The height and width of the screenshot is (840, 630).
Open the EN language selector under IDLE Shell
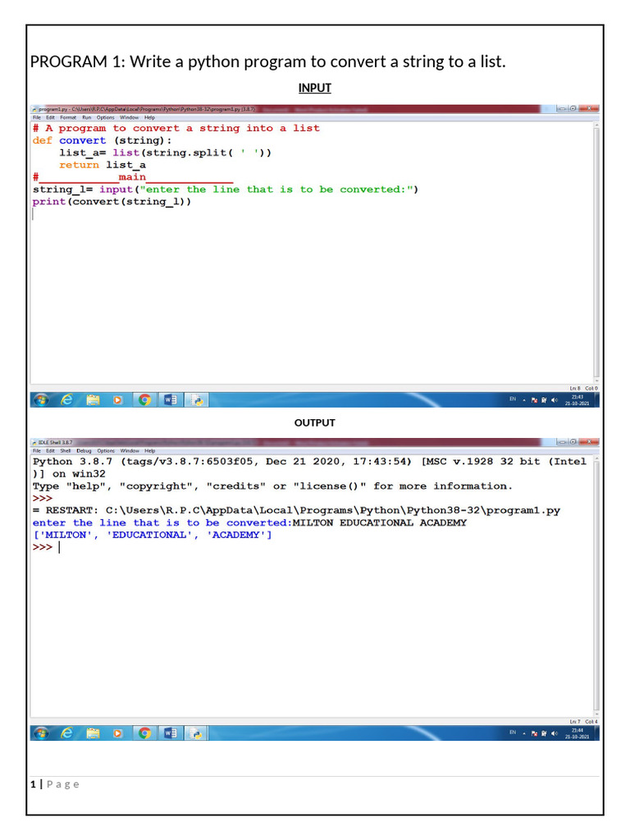(x=513, y=732)
